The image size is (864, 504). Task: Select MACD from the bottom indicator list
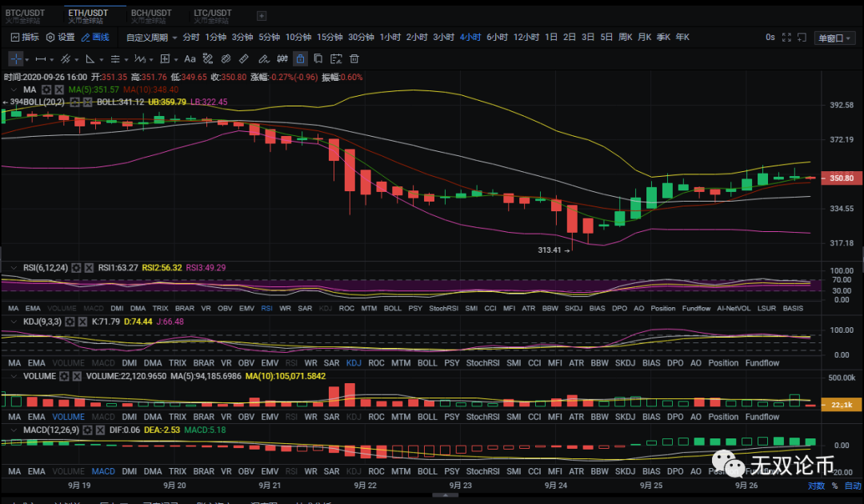pos(102,470)
